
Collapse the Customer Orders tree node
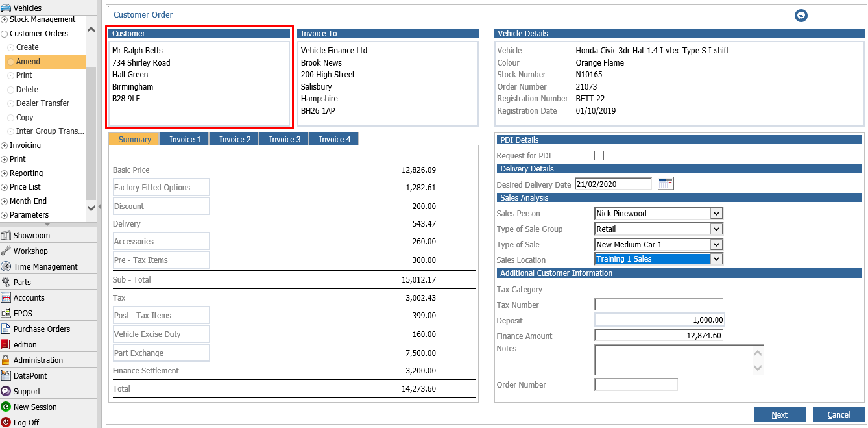click(5, 34)
